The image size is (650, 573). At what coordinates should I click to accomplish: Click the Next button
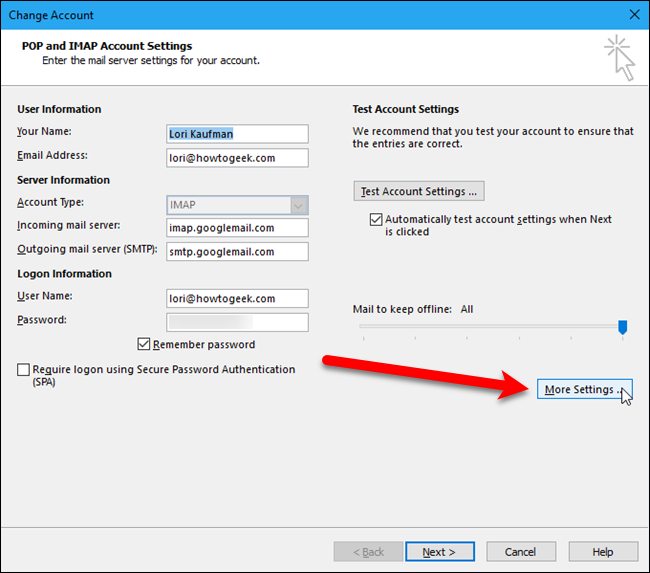point(440,551)
